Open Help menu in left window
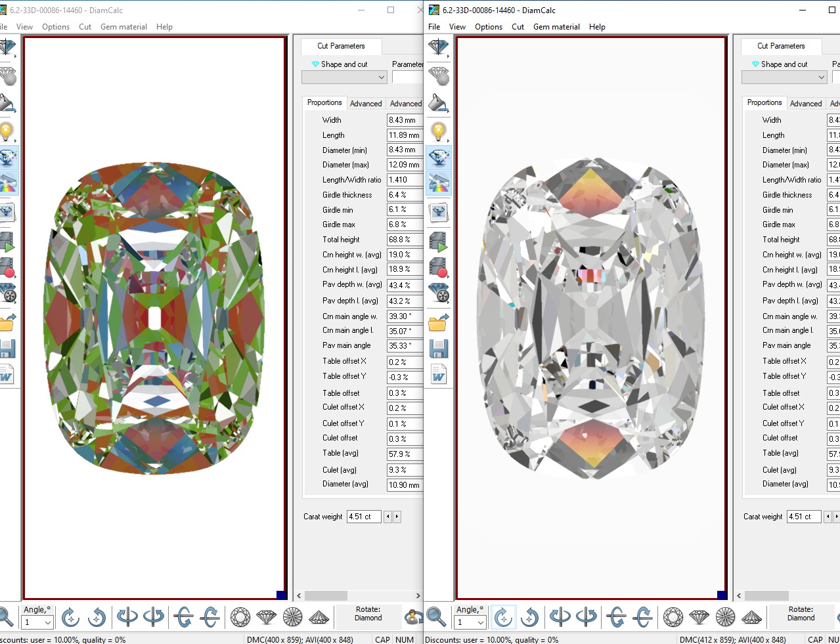The height and width of the screenshot is (644, 840). click(x=164, y=27)
